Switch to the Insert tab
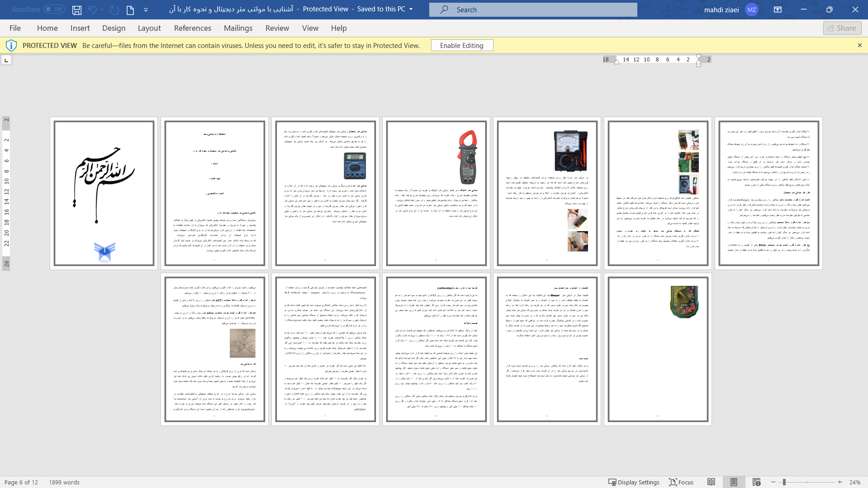868x488 pixels. pos(80,28)
